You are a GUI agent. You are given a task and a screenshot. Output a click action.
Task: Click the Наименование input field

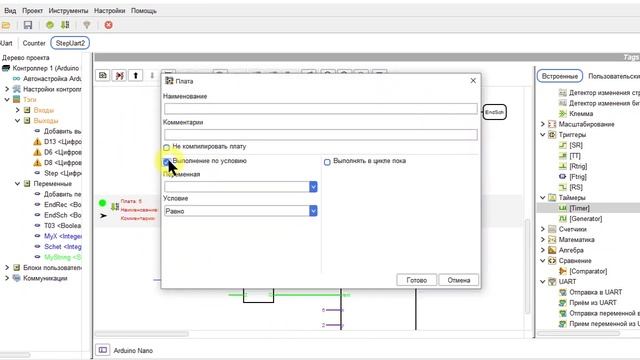321,109
